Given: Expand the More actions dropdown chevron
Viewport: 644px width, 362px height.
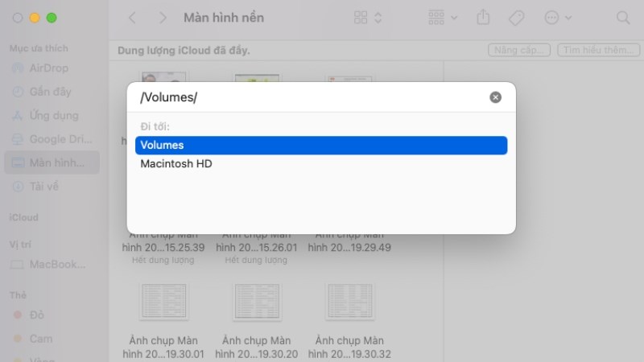Looking at the screenshot, I should [x=568, y=18].
